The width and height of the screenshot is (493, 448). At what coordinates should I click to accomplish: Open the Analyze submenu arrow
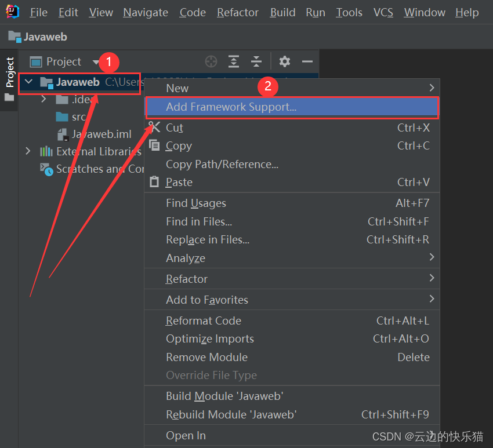click(432, 257)
